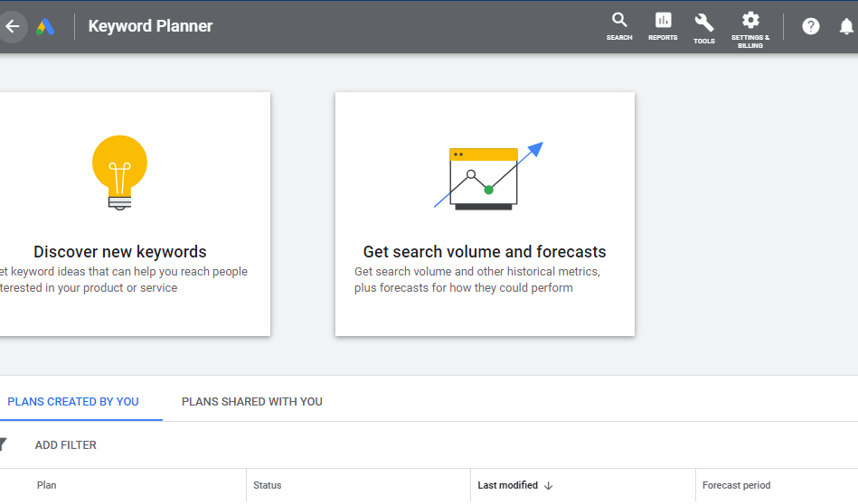Screen dimensions: 858x504
Task: Click the back arrow icon
Action: pyautogui.click(x=12, y=26)
